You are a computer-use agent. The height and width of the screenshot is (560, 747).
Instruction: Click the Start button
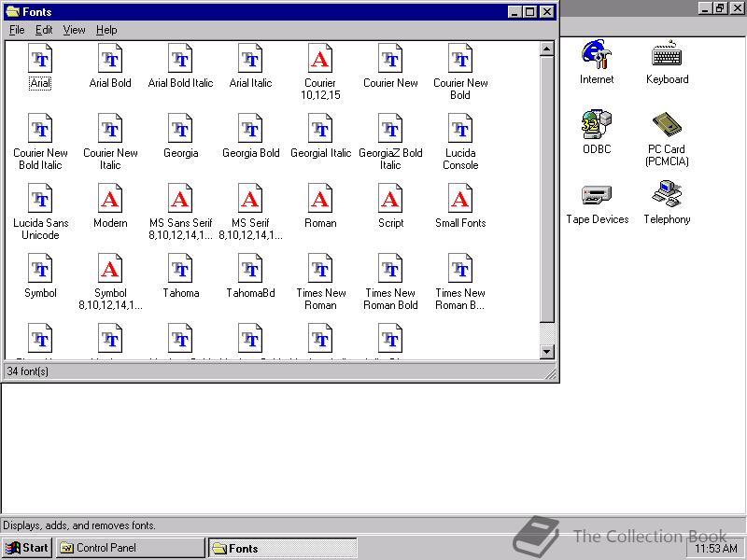(27, 548)
